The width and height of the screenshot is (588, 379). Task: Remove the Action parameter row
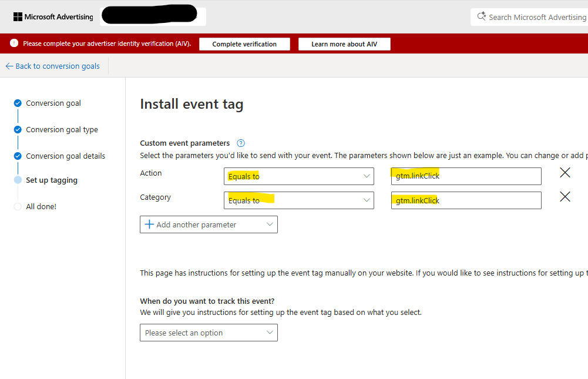[565, 173]
